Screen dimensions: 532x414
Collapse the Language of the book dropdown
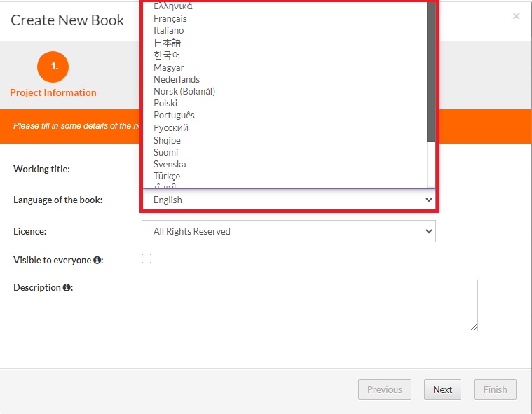(288, 200)
